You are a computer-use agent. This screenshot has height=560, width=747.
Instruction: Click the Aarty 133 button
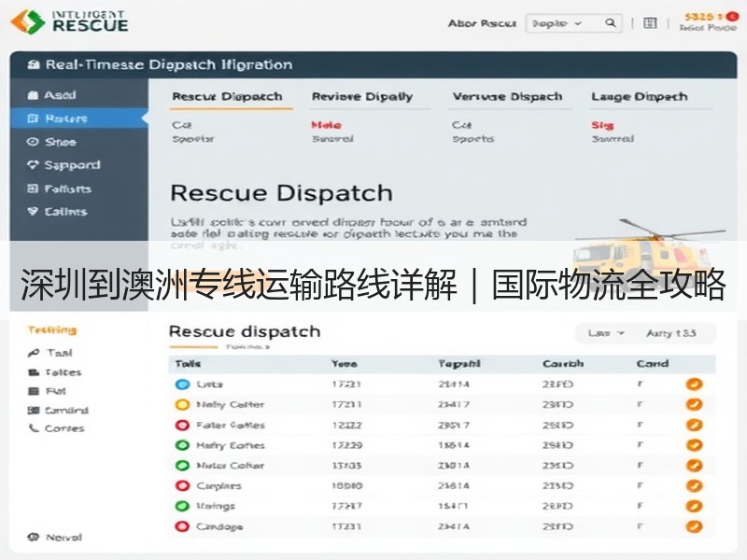point(671,333)
